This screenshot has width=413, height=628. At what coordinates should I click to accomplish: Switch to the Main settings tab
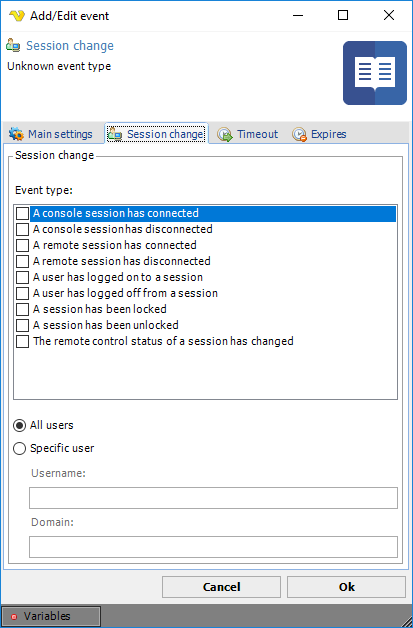(x=50, y=134)
